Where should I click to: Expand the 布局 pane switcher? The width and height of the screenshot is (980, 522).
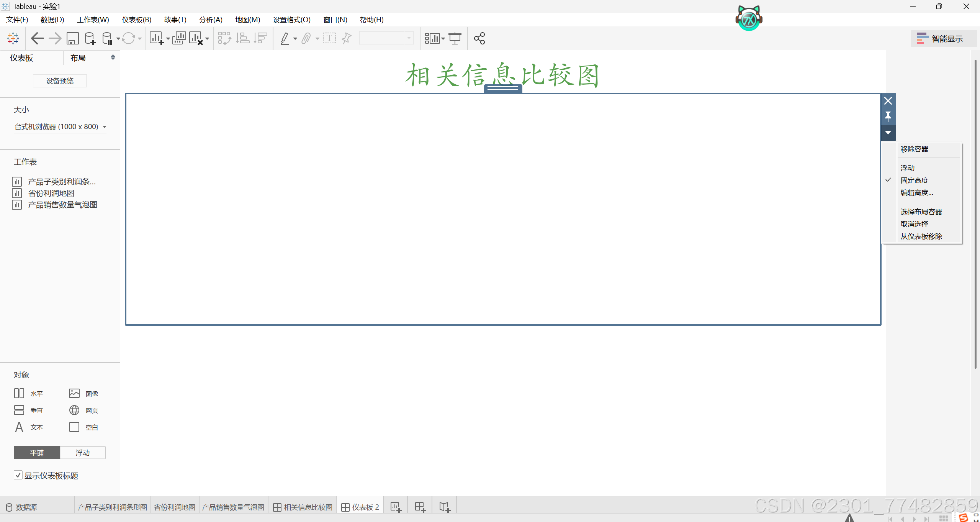[113, 57]
